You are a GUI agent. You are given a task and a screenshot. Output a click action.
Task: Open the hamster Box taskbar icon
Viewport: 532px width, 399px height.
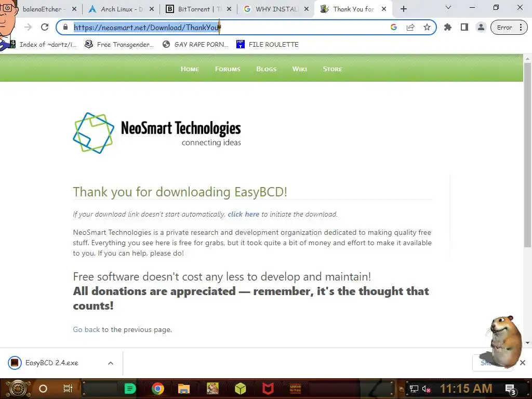click(x=212, y=389)
